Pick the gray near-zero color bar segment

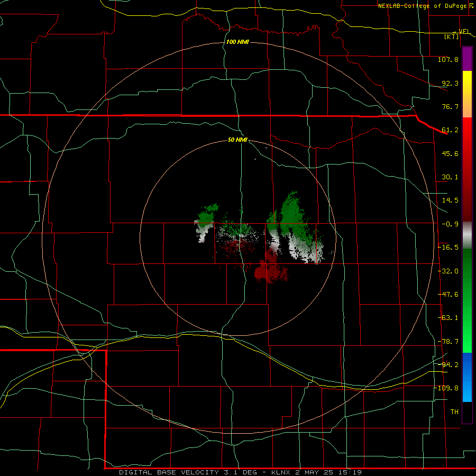[467, 235]
